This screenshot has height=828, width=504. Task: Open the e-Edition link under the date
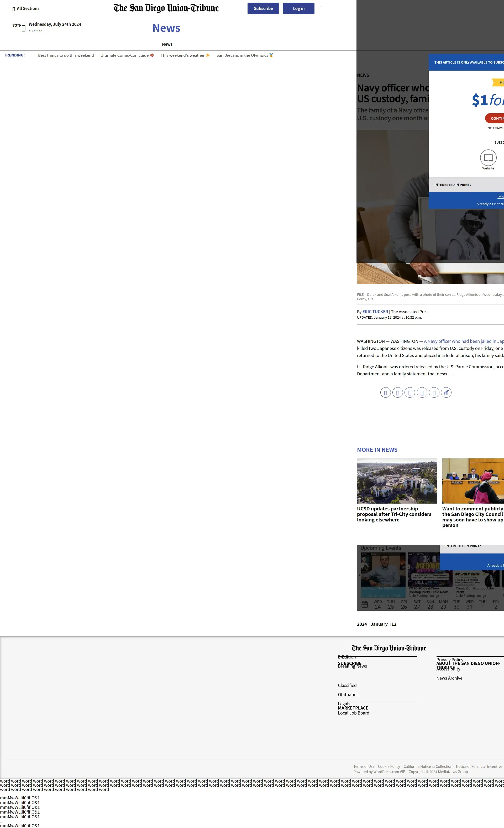click(x=35, y=31)
